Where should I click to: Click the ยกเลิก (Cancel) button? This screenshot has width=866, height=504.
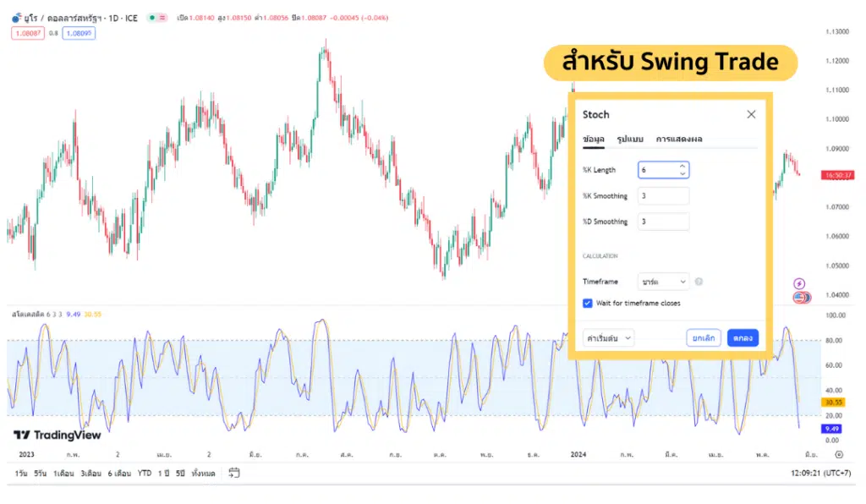704,338
